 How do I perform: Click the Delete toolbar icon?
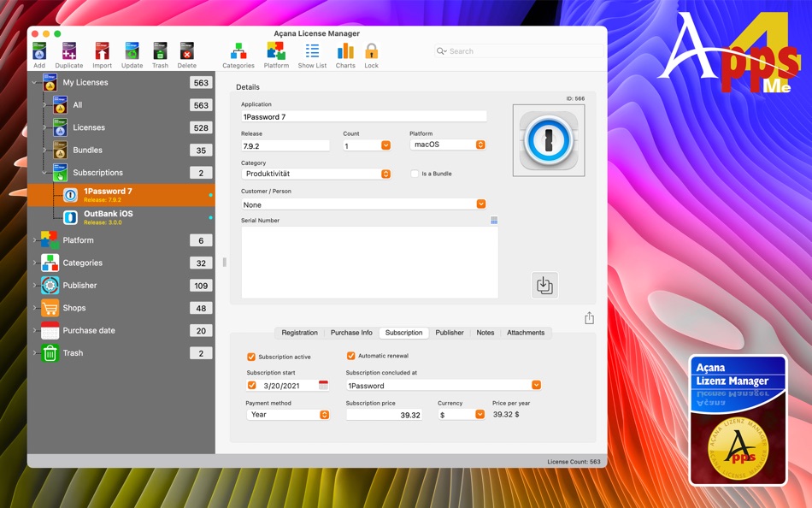point(187,51)
